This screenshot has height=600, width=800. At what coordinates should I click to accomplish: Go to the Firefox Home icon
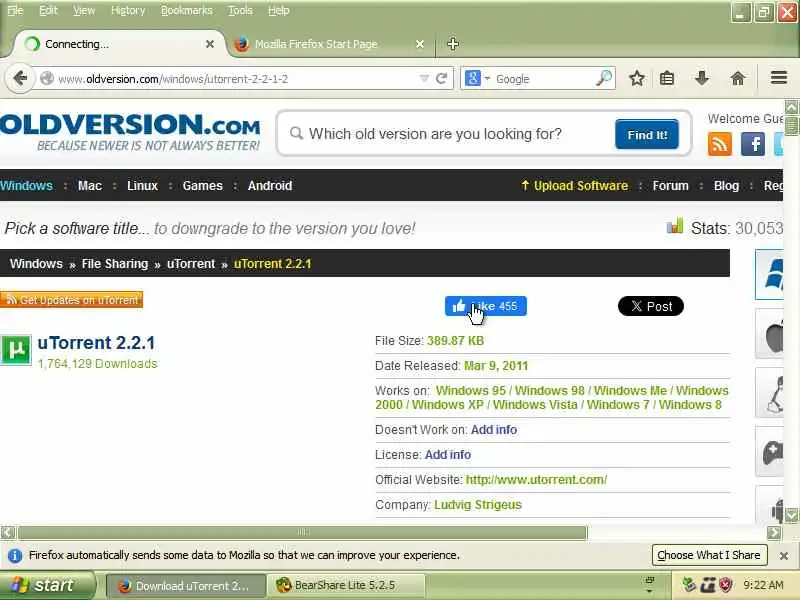tap(737, 79)
